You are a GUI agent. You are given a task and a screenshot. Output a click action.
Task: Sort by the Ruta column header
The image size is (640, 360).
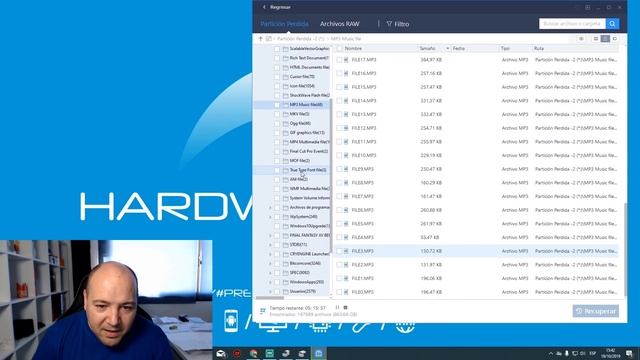[x=539, y=49]
